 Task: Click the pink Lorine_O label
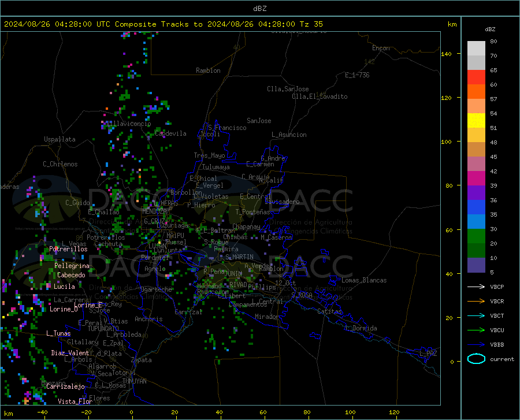click(x=64, y=309)
